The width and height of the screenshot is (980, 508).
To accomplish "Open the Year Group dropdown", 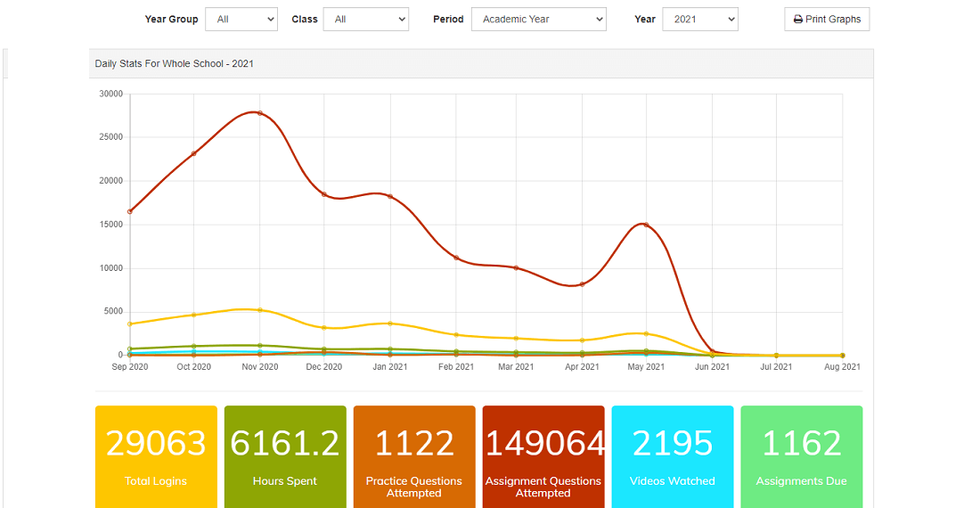I will (241, 20).
